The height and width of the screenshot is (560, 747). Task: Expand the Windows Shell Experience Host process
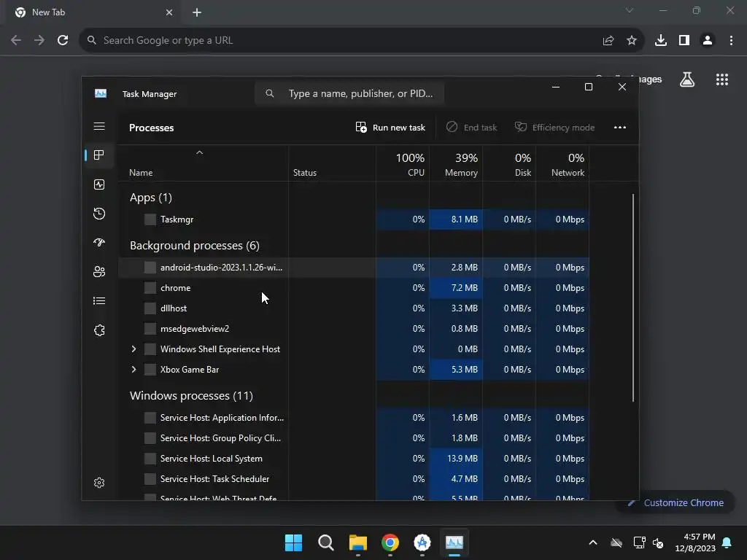click(x=134, y=349)
